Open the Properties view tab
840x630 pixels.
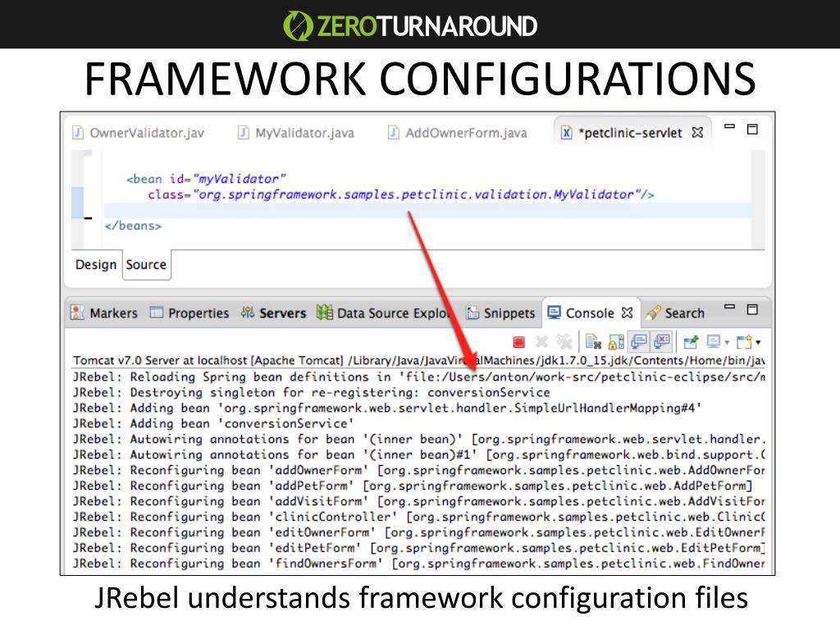point(189,313)
